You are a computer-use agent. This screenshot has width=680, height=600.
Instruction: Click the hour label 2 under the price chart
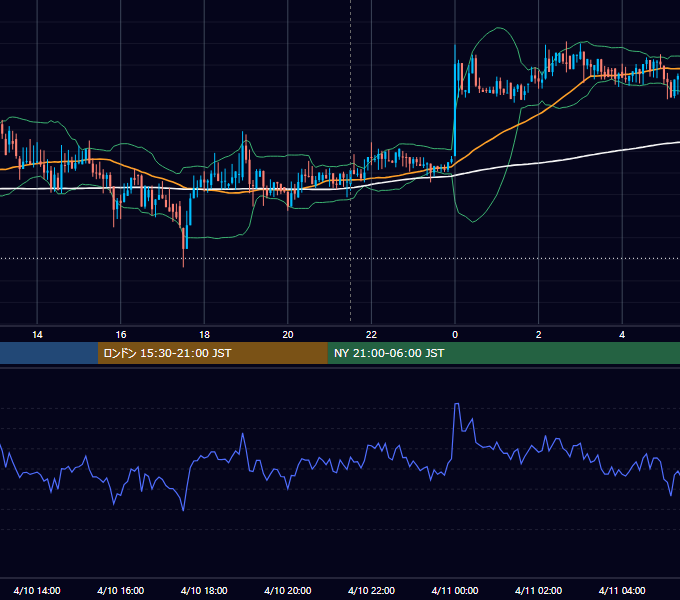(538, 335)
